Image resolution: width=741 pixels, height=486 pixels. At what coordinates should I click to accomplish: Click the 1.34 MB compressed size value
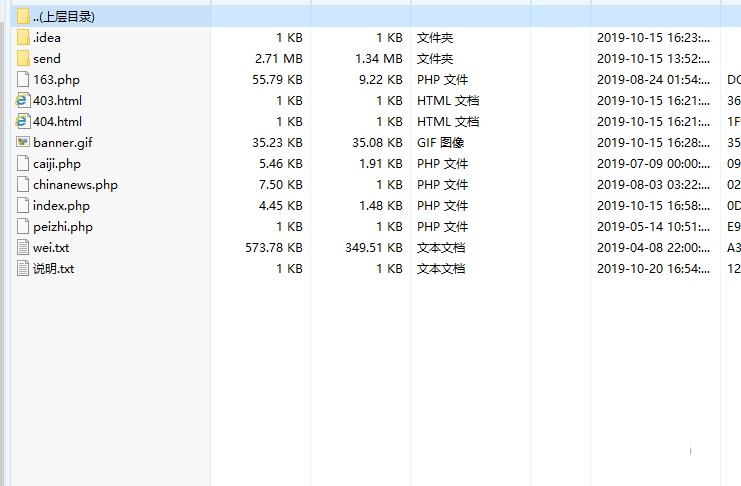coord(379,59)
